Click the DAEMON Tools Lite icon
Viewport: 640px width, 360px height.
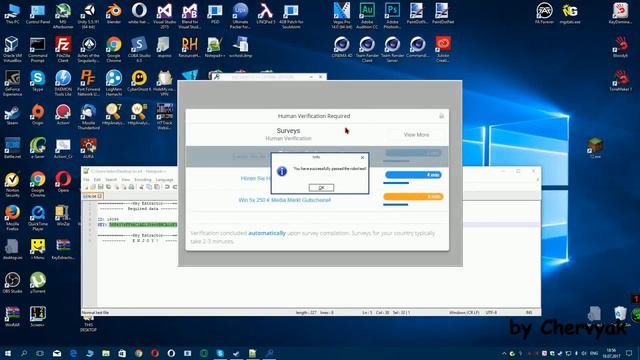63,83
